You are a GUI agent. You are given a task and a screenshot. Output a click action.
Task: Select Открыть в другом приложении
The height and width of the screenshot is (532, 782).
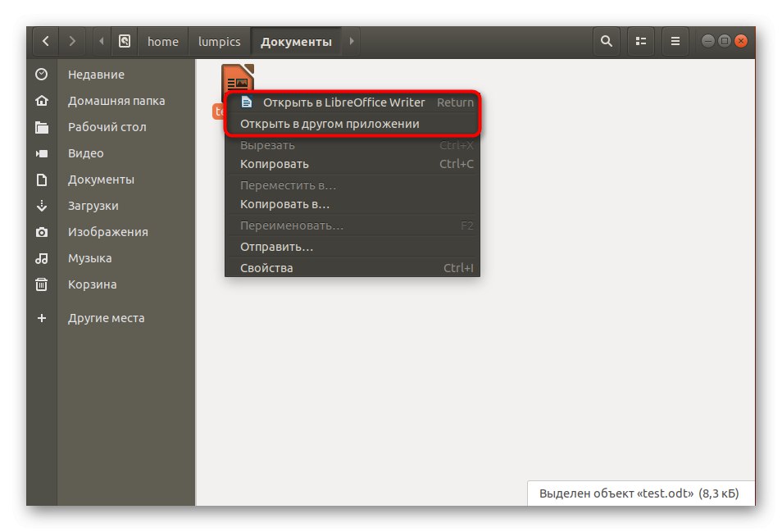tap(320, 123)
